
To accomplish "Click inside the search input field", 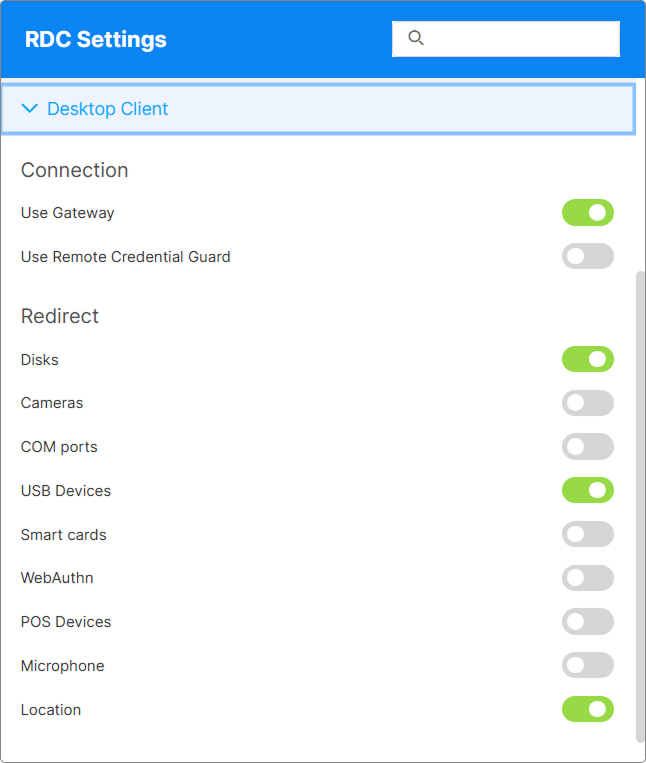I will point(520,39).
